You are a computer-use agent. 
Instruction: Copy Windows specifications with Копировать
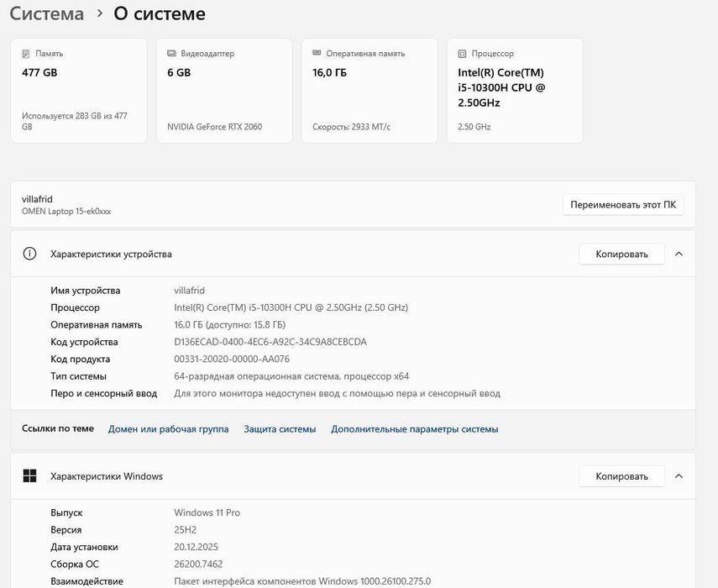621,477
